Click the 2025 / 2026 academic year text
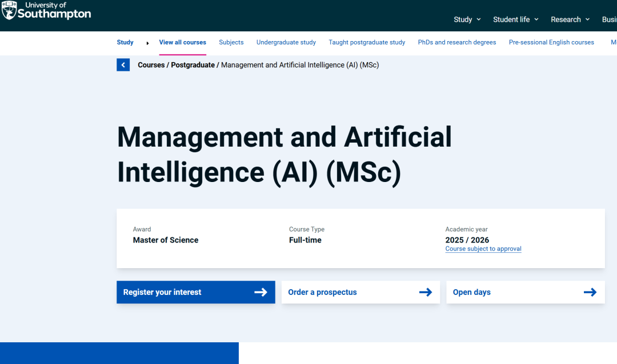 point(467,240)
